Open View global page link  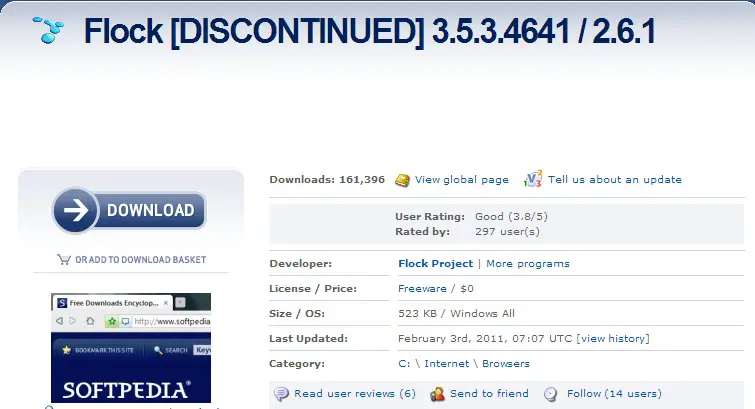462,180
